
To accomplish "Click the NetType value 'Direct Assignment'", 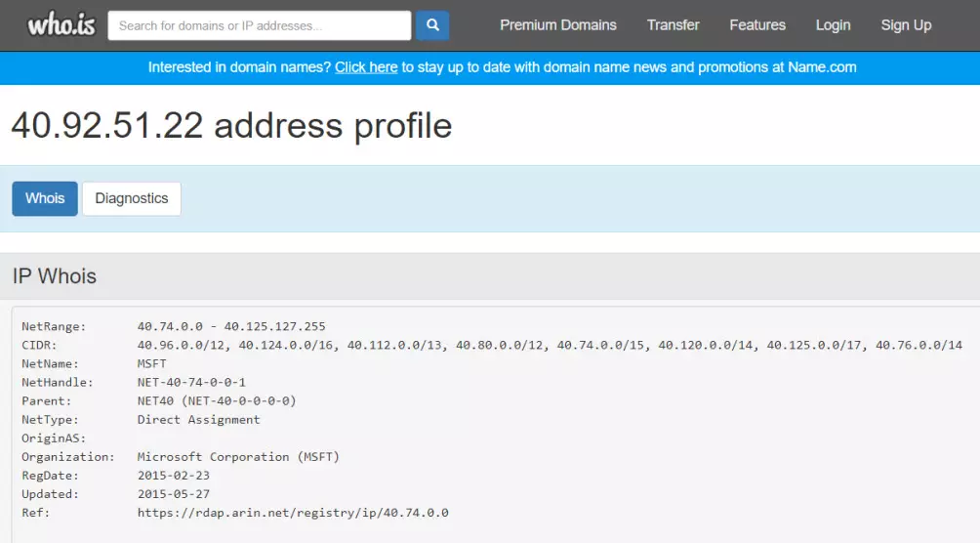I will click(x=199, y=420).
